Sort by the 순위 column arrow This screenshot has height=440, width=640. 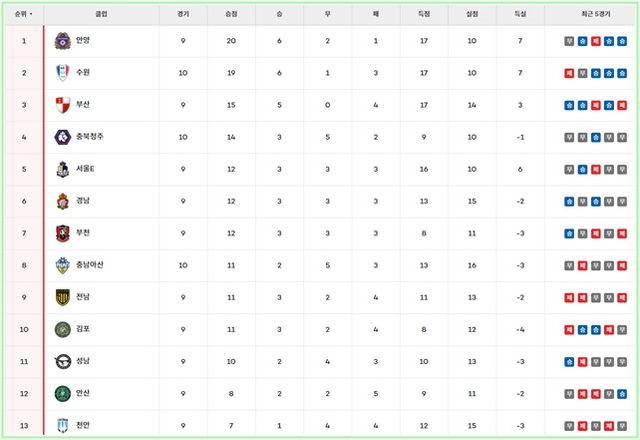pos(31,15)
